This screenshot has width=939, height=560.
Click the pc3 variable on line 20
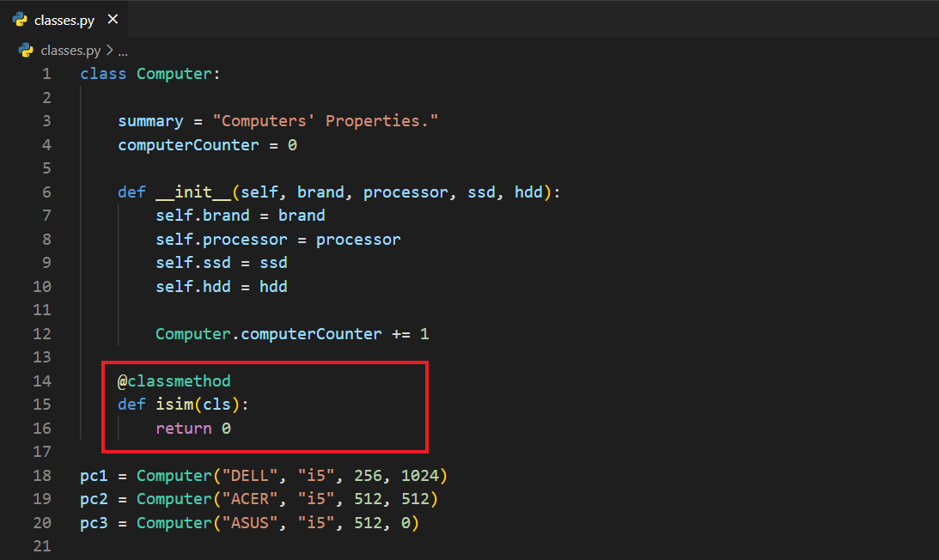pyautogui.click(x=94, y=522)
